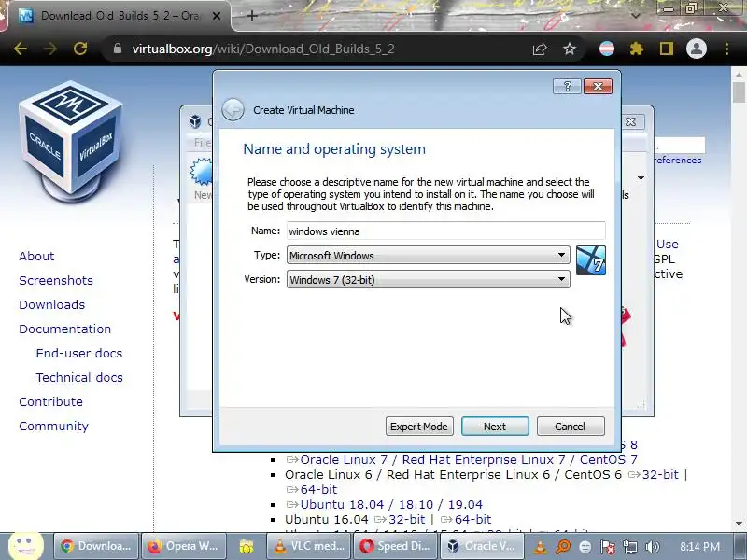Click the scrollbar down arrow on the webpage
This screenshot has width=747, height=560.
(x=739, y=524)
